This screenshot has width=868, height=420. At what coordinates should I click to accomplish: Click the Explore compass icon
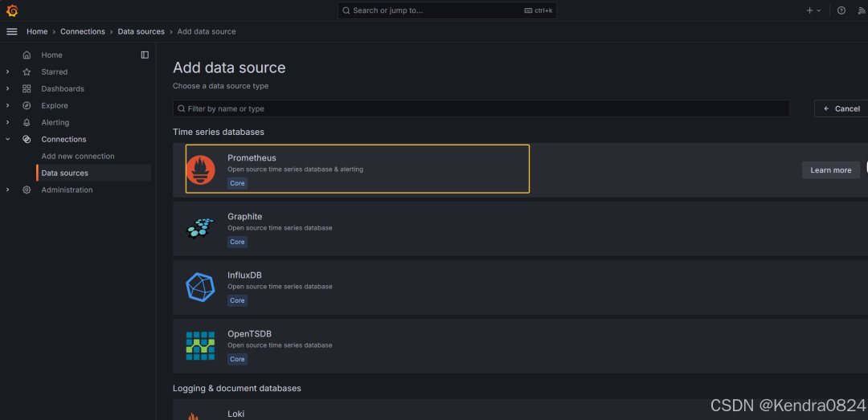pos(27,106)
